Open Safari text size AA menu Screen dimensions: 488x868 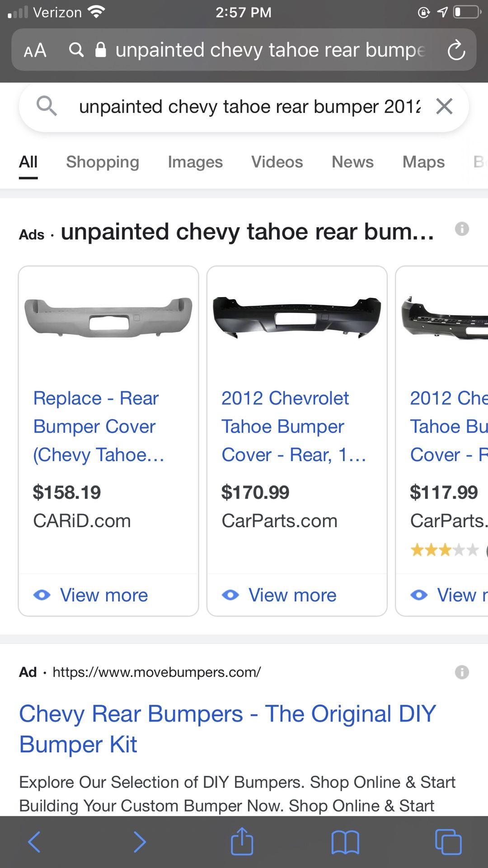coord(35,50)
